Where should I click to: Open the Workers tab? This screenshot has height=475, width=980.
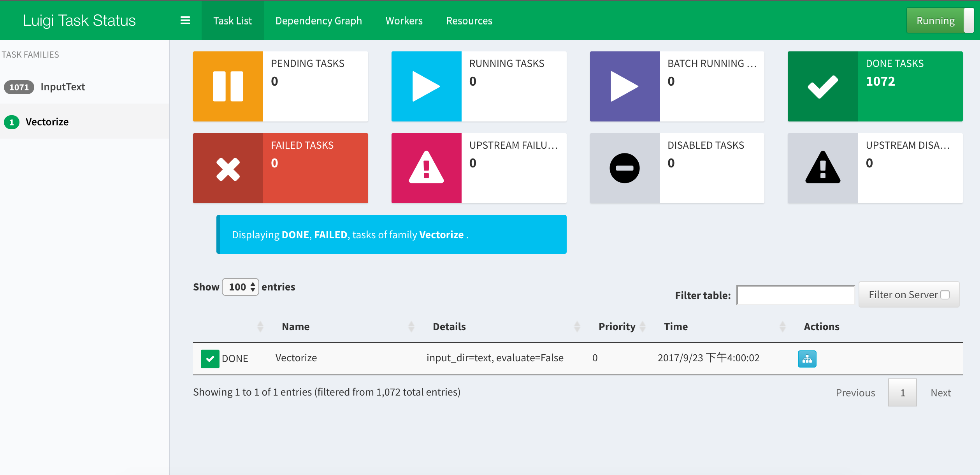click(x=404, y=20)
